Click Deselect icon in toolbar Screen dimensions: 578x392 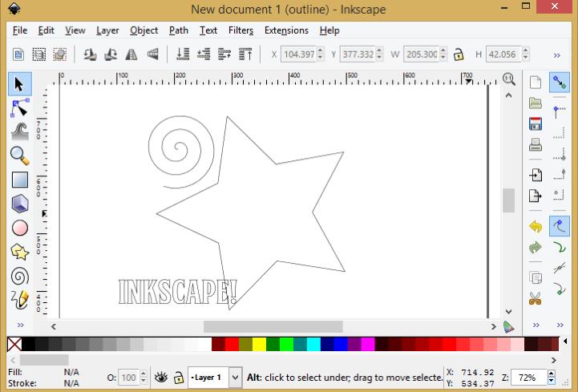pyautogui.click(x=59, y=55)
